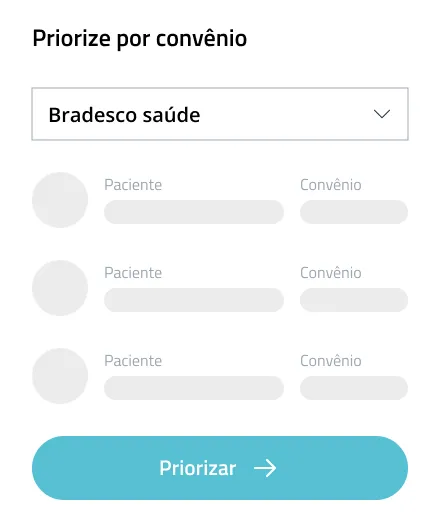The image size is (440, 520).
Task: Click the third row's Convênio label
Action: pyautogui.click(x=331, y=361)
